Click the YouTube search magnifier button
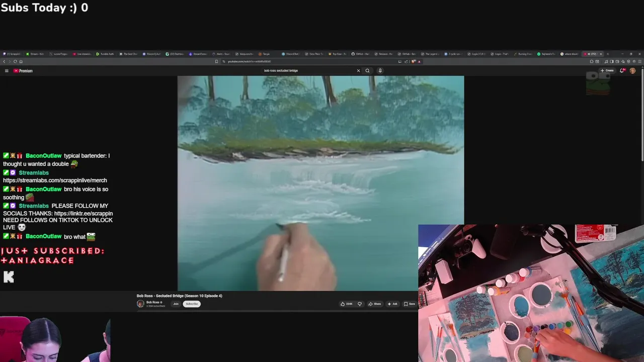The width and height of the screenshot is (644, 362). coord(367,70)
